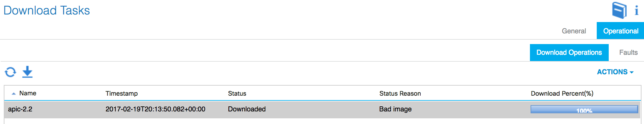This screenshot has width=644, height=124.
Task: Select the apic-2.2 row name
Action: (20, 109)
